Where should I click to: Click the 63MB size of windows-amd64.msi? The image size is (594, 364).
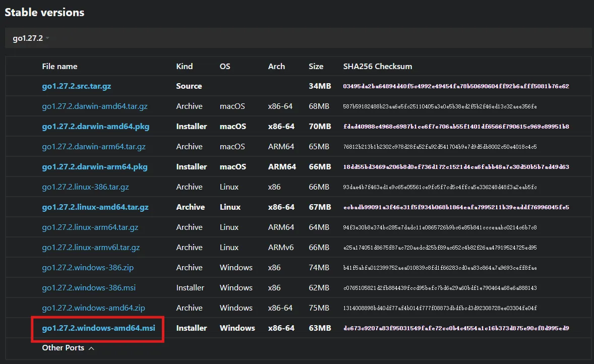320,328
